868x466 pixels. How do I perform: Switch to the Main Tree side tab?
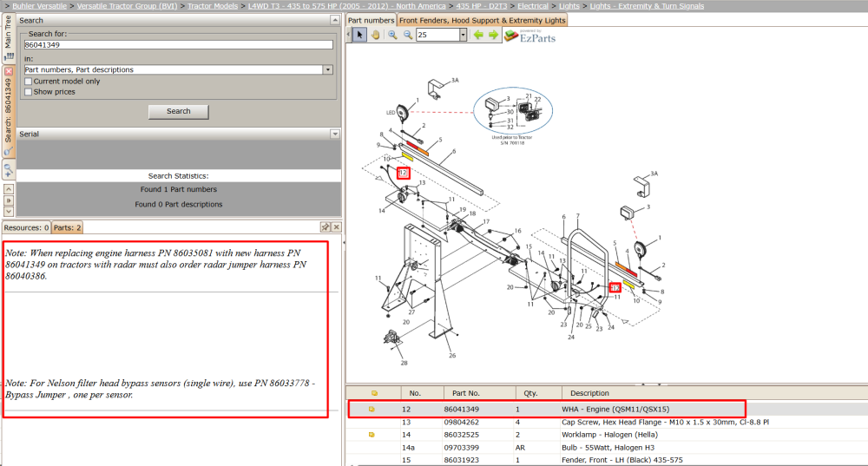point(9,36)
